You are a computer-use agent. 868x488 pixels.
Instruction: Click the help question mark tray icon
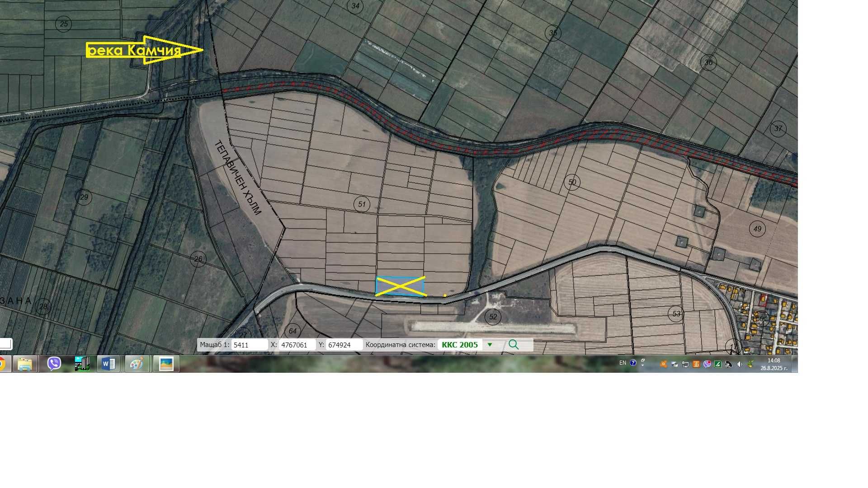(x=633, y=363)
